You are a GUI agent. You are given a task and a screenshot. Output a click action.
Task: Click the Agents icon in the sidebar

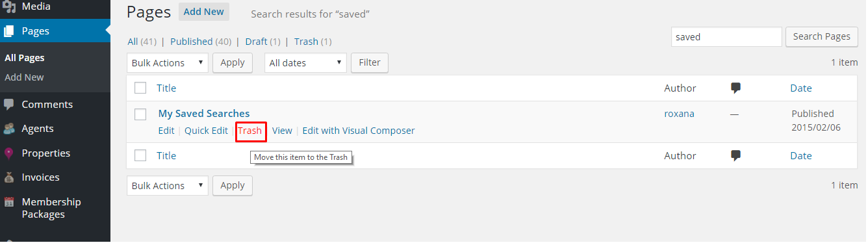9,129
